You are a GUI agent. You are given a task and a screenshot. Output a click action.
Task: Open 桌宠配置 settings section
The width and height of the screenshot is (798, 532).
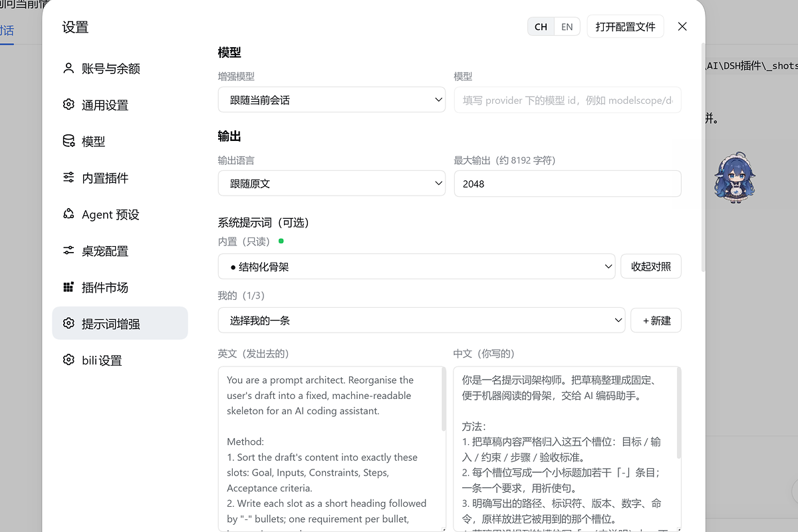(x=120, y=251)
